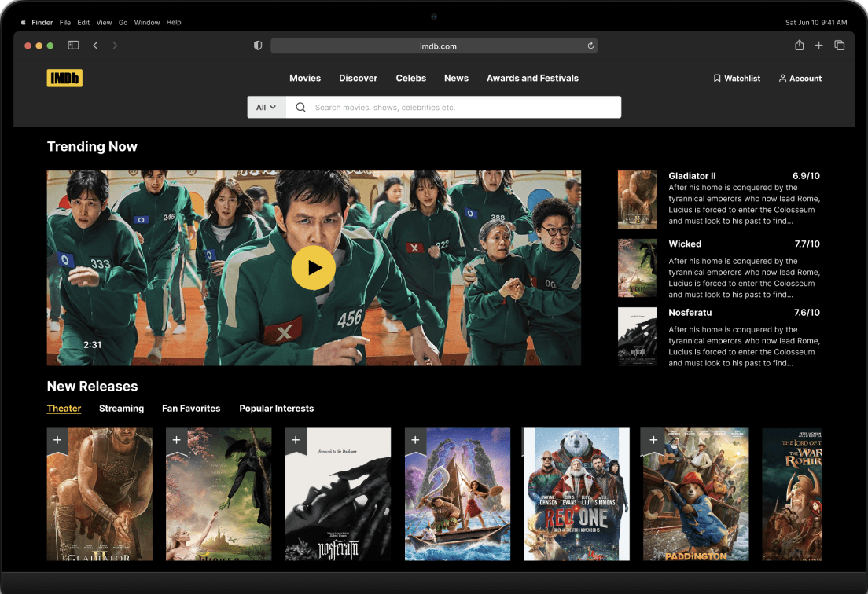
Task: Open the Edit menu in menu bar
Action: click(x=83, y=22)
